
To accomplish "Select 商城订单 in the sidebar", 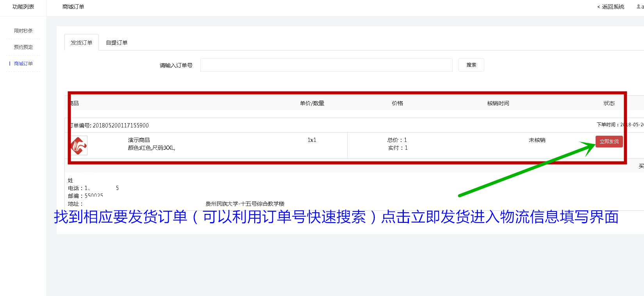I will [23, 64].
